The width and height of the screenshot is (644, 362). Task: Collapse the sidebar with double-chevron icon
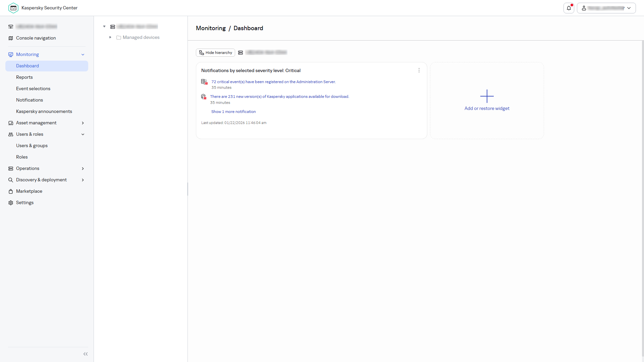pos(86,354)
